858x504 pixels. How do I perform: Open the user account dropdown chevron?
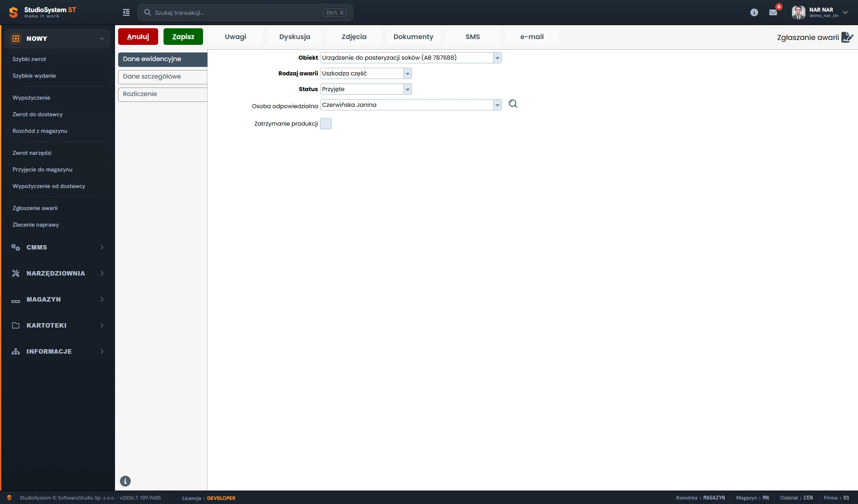pos(845,13)
